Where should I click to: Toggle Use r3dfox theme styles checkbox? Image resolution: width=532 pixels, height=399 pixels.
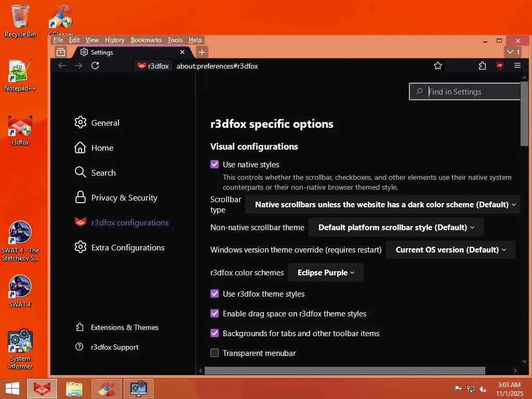pyautogui.click(x=215, y=294)
